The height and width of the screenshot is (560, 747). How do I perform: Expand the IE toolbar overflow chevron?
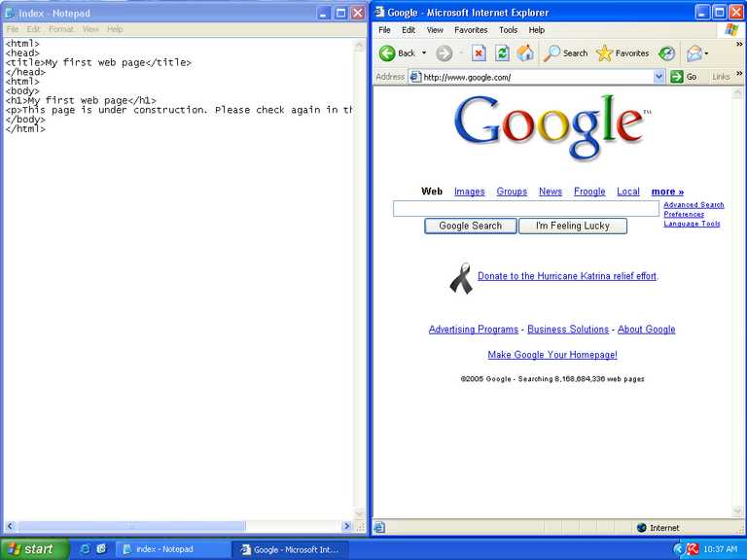click(x=739, y=45)
